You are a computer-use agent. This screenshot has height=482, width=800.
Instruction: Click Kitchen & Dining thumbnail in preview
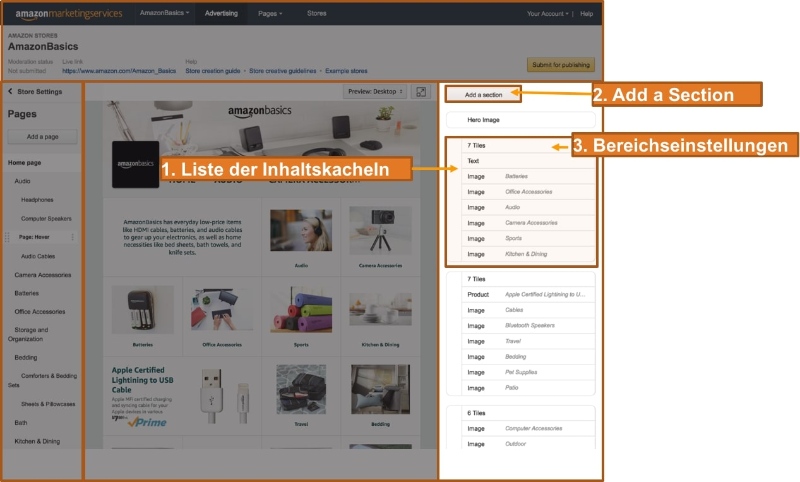tap(380, 309)
